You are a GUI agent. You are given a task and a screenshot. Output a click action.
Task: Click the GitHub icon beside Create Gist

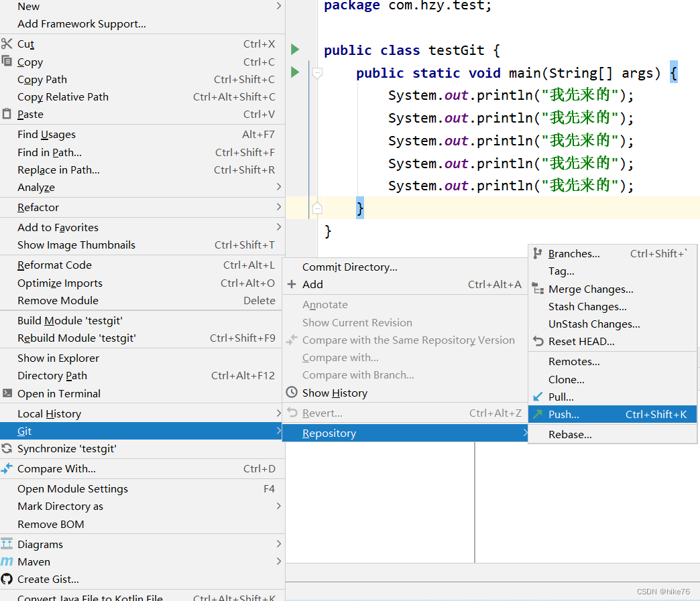(x=7, y=579)
